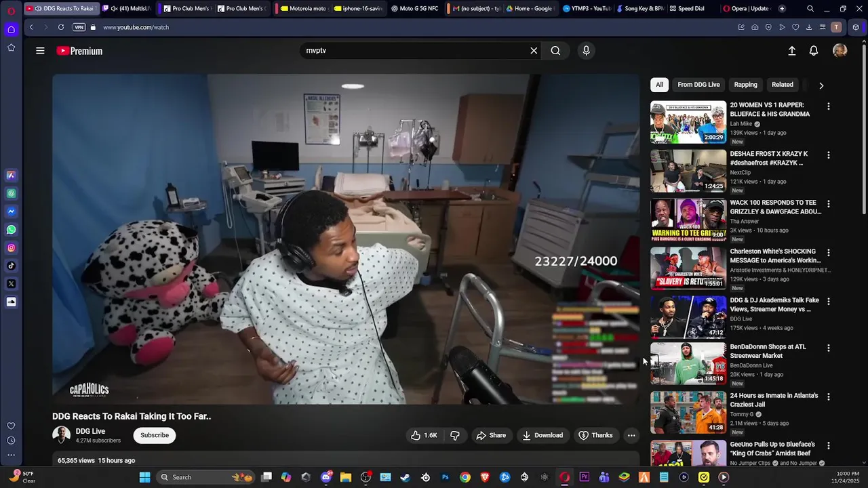Play the 20 Women vs 1 Rapper thumbnail
Image resolution: width=868 pixels, height=488 pixels.
(688, 122)
